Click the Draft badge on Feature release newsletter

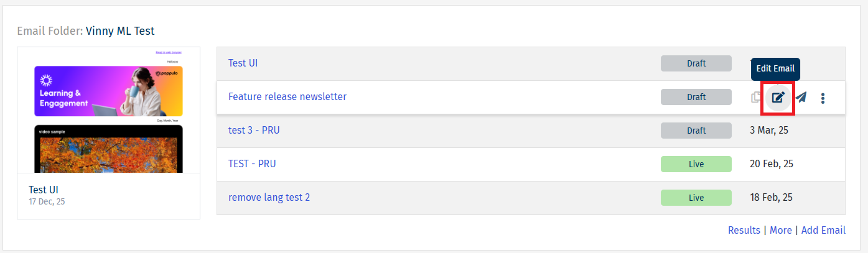(696, 97)
